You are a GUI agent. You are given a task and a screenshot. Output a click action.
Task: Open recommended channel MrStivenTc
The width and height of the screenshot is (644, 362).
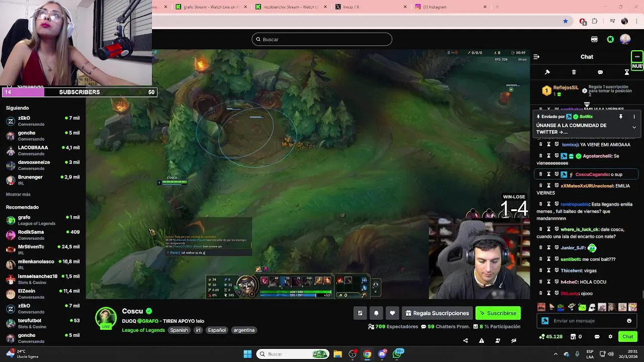click(43, 249)
